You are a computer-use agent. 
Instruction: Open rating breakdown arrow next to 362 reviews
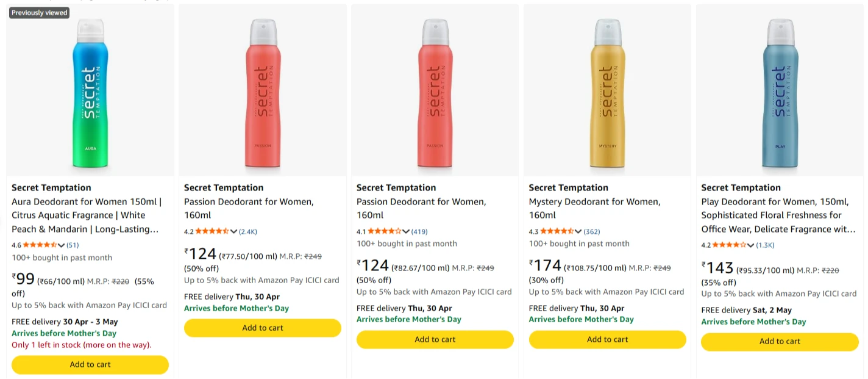point(578,231)
